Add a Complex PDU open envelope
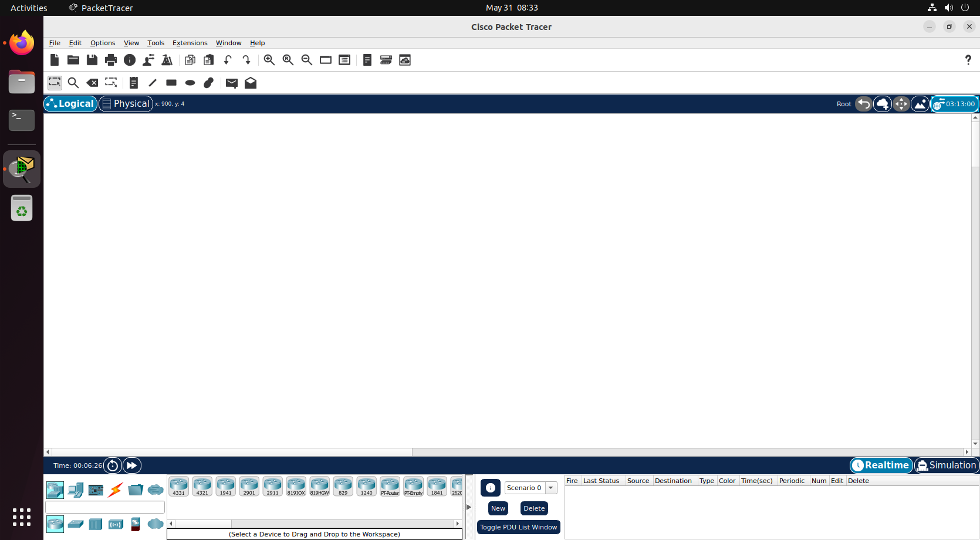The width and height of the screenshot is (980, 540). tap(251, 83)
